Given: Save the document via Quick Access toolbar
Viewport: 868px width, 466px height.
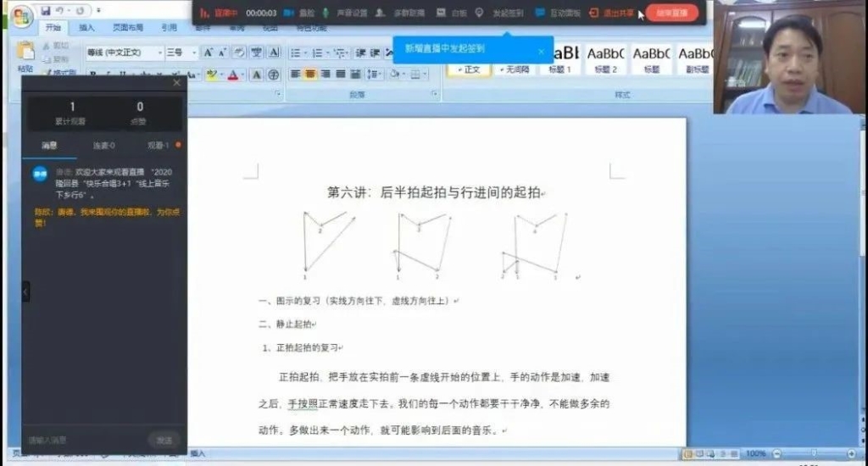Looking at the screenshot, I should click(46, 10).
